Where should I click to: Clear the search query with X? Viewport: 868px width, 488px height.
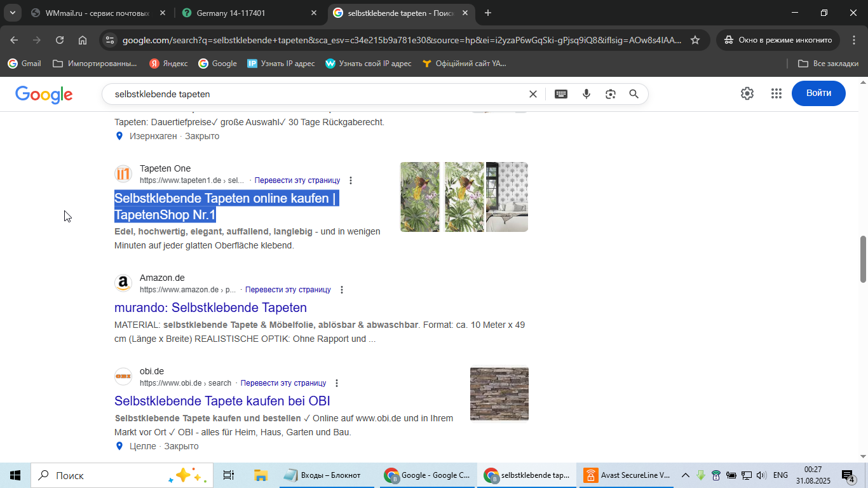533,94
